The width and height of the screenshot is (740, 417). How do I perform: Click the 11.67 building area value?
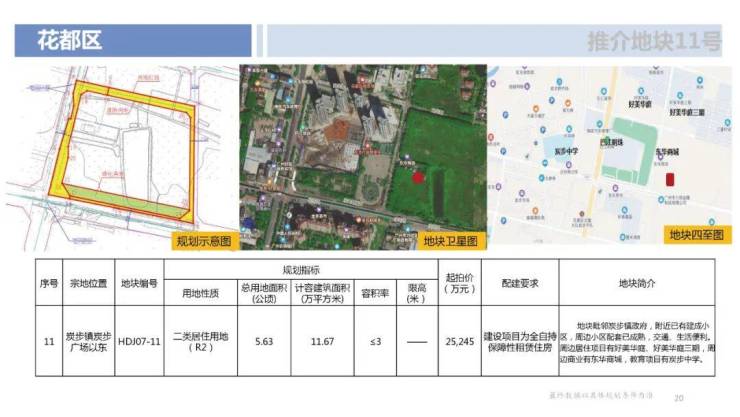[x=322, y=341]
